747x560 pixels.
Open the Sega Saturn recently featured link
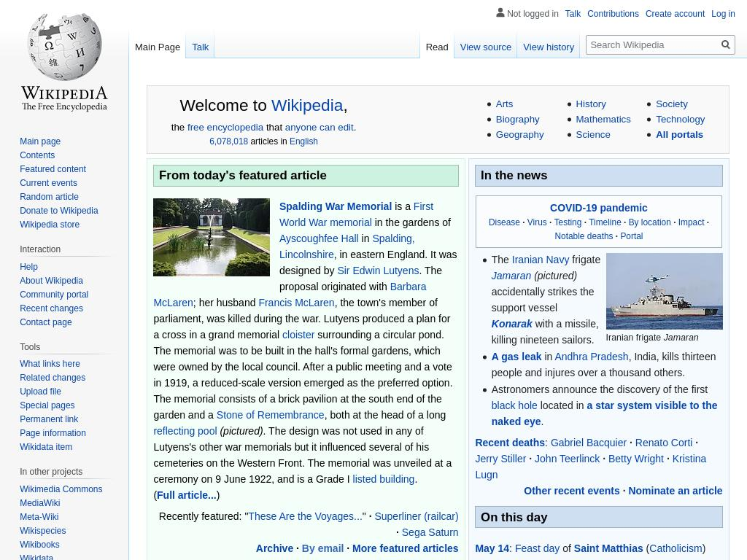[x=430, y=532]
